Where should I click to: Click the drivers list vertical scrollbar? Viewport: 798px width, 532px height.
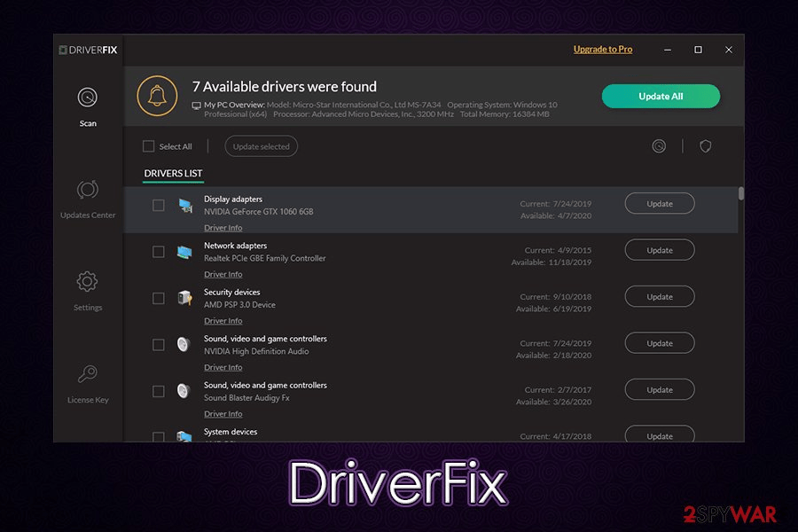pyautogui.click(x=741, y=194)
